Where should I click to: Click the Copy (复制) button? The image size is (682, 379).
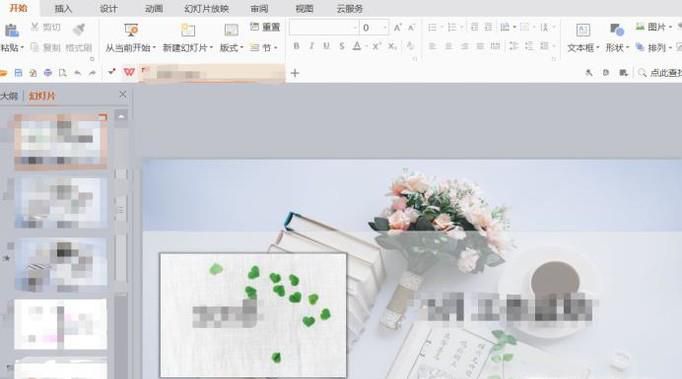tap(46, 47)
